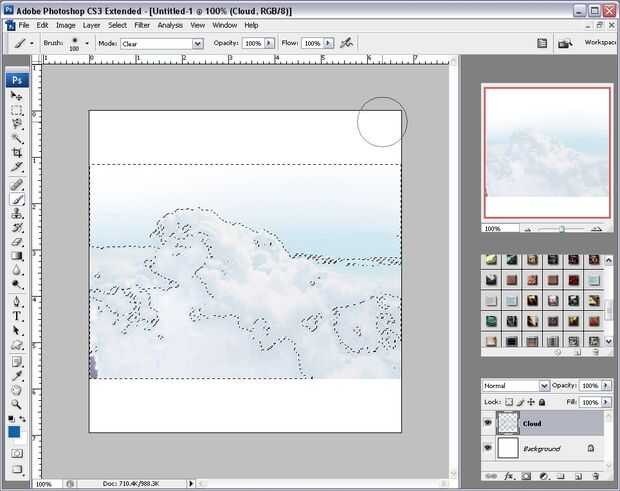The width and height of the screenshot is (620, 491).
Task: Create new fill or adjustment layer
Action: pos(543,476)
